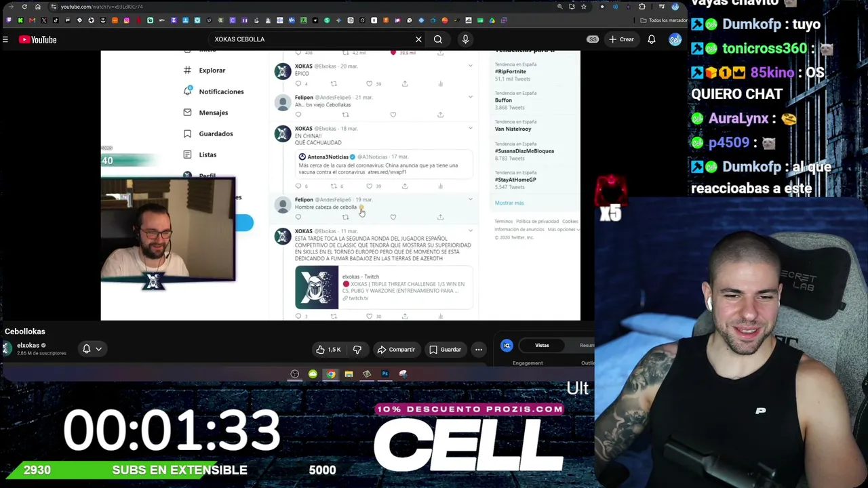This screenshot has width=868, height=488.
Task: View analytics of the ÉPICO tweet
Action: 440,84
